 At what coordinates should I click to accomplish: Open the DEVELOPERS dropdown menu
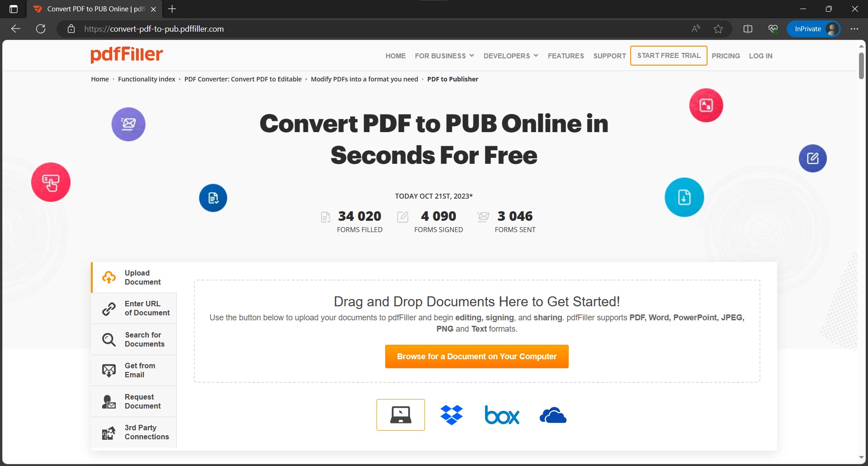[510, 56]
